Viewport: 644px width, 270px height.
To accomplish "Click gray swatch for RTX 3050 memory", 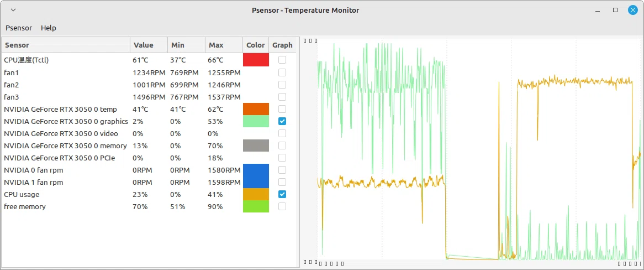I will coord(256,146).
